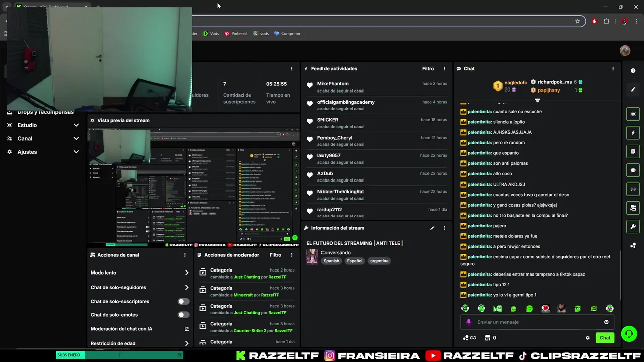Open Restricción de edad options arrow

(x=187, y=344)
